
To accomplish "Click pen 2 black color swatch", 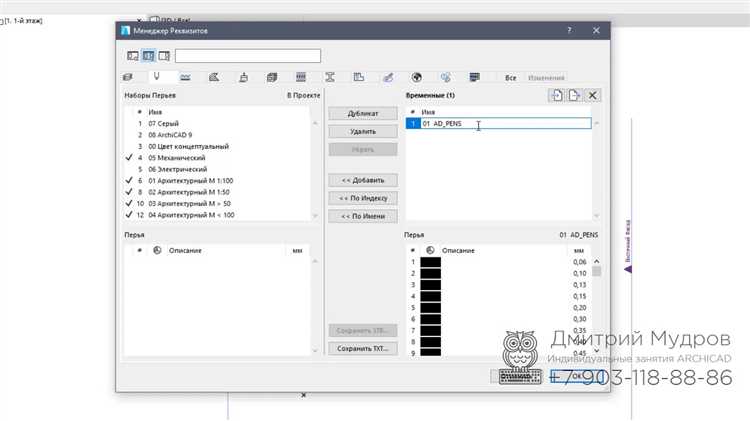I will (x=430, y=273).
